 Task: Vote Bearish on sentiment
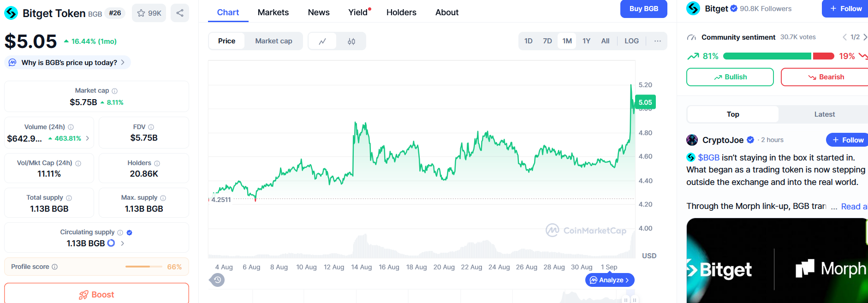[x=826, y=77]
